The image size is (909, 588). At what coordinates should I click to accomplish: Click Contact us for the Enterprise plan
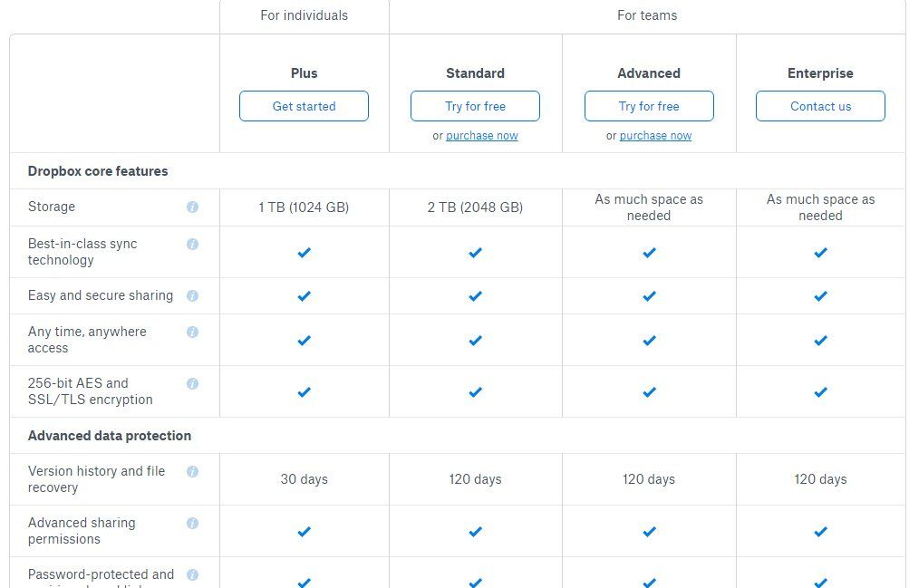coord(819,106)
